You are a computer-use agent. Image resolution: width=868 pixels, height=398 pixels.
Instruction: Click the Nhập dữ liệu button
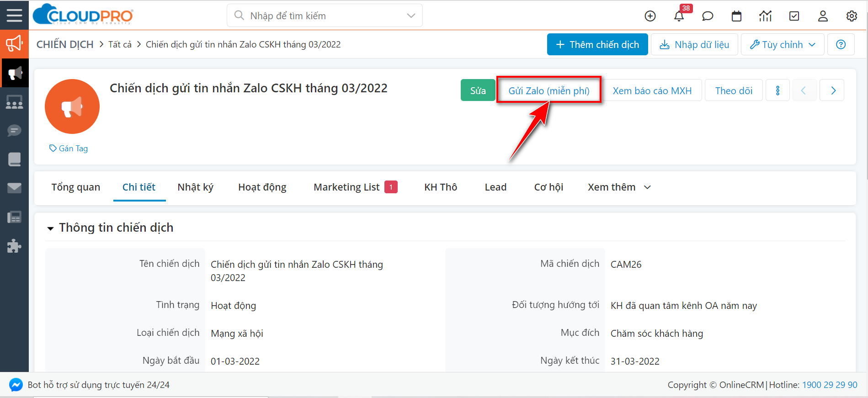tap(694, 44)
